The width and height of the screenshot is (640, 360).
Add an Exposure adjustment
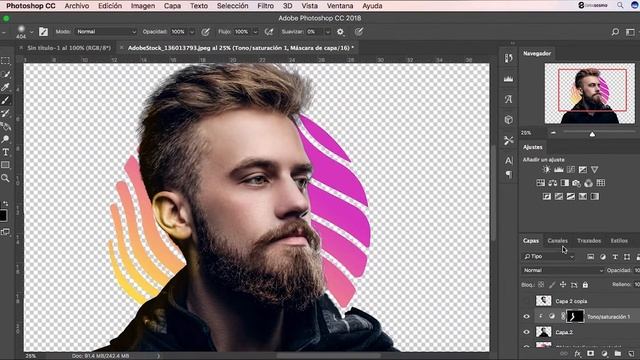582,169
